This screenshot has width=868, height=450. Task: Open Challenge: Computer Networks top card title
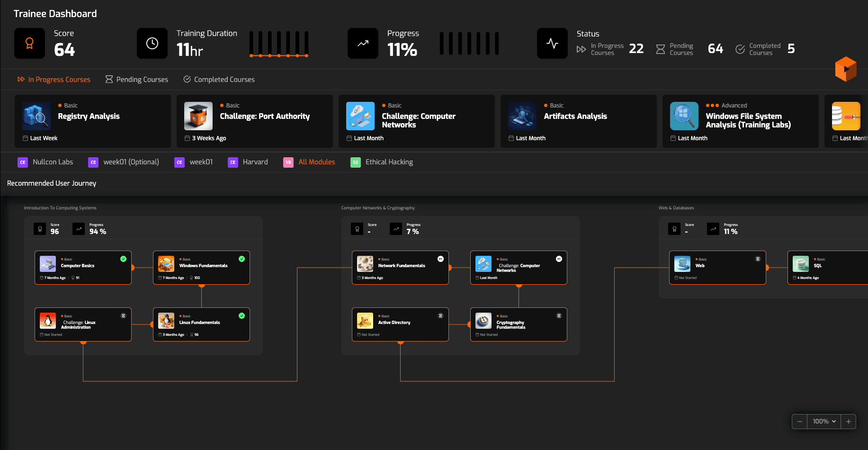pos(419,120)
